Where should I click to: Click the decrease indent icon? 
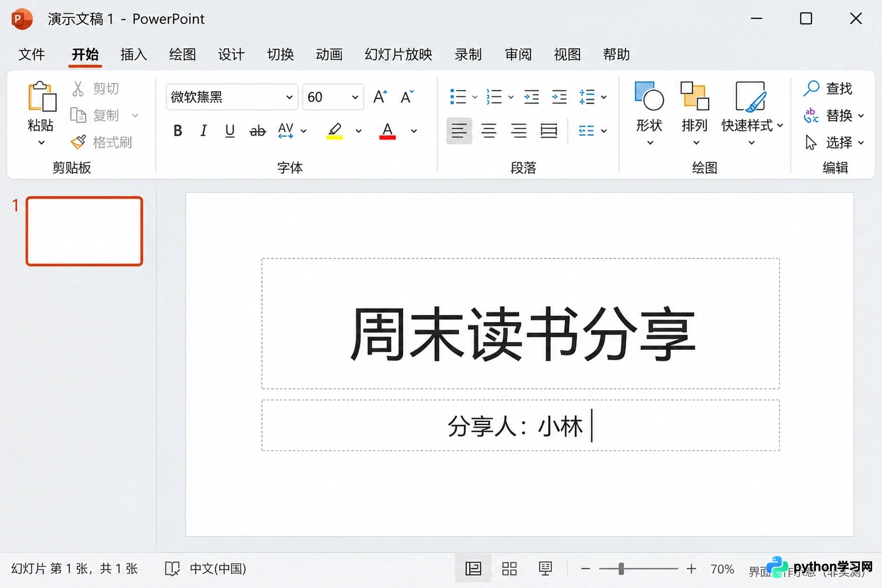pyautogui.click(x=532, y=97)
